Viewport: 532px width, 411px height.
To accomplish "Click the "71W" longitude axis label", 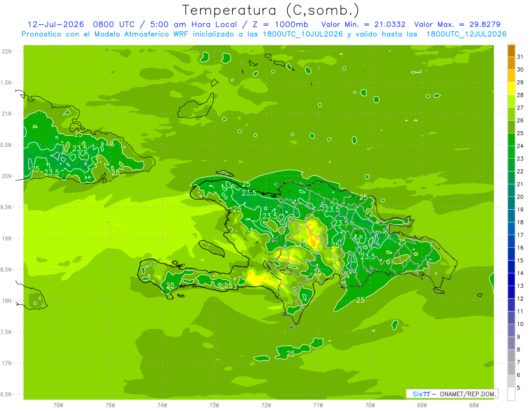I will tap(318, 405).
